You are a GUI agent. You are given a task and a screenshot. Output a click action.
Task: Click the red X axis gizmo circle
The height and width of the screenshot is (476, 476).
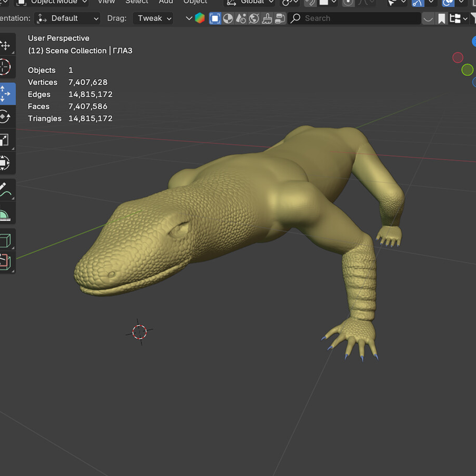pyautogui.click(x=457, y=57)
